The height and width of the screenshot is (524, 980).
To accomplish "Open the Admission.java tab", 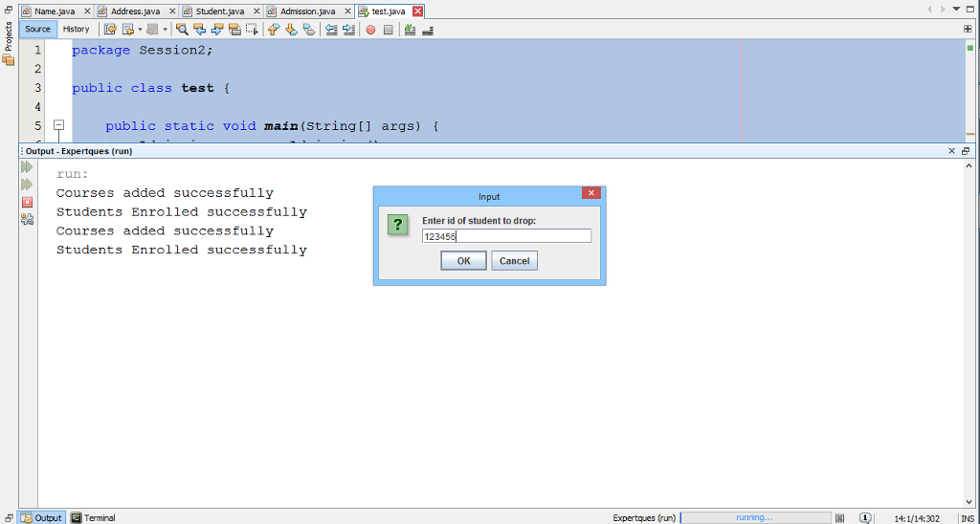I will (307, 11).
